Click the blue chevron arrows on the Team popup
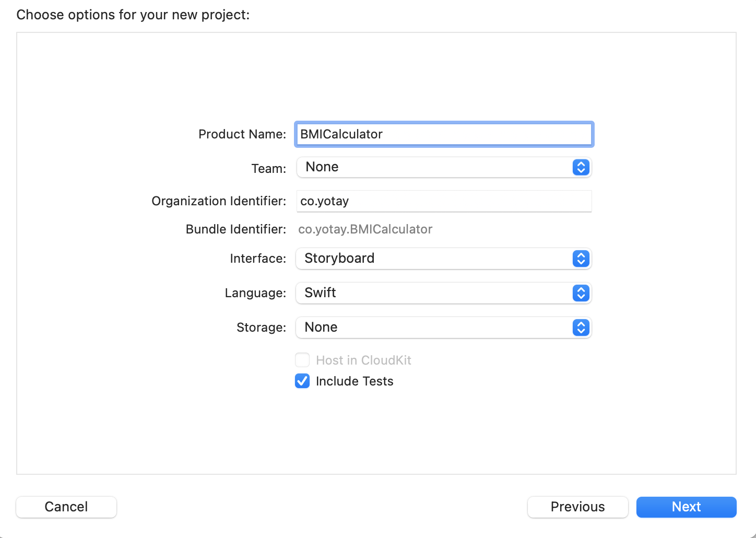 coord(581,168)
